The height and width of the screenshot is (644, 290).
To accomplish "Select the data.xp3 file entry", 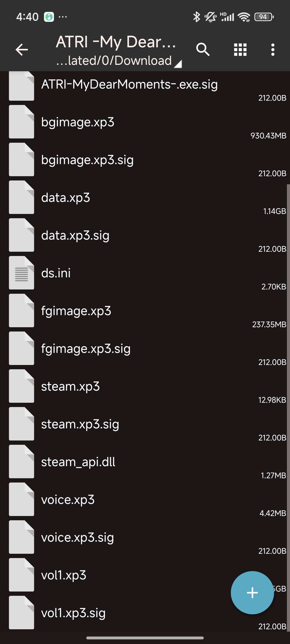I will [x=145, y=198].
